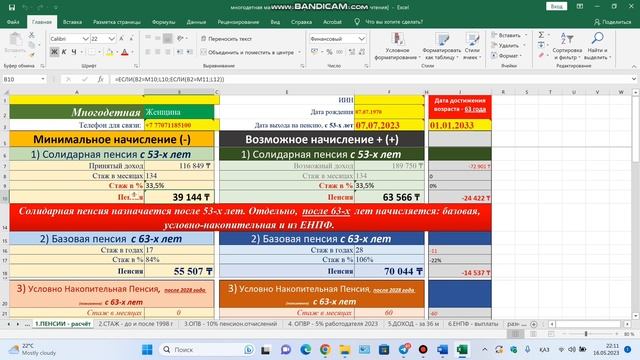Open the '5.ДОХОД - за 36 м' sheet
The image size is (640, 360).
(413, 324)
